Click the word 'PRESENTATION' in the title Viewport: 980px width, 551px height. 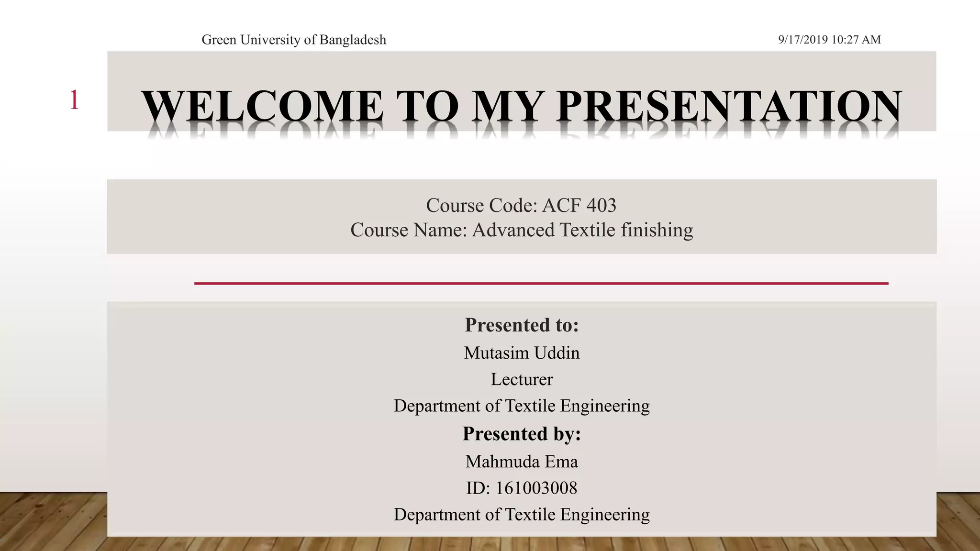729,106
